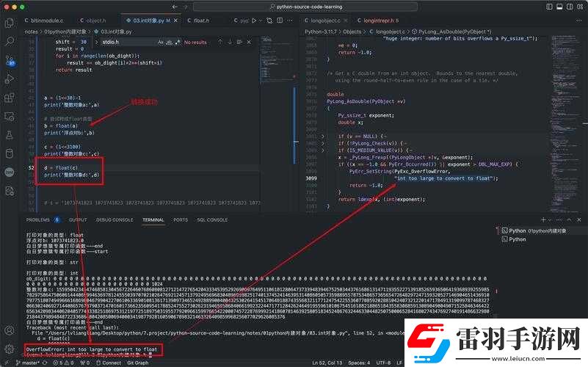The height and width of the screenshot is (367, 588).
Task: Expand folded 'if (v == NULL)' block
Action: 322,137
